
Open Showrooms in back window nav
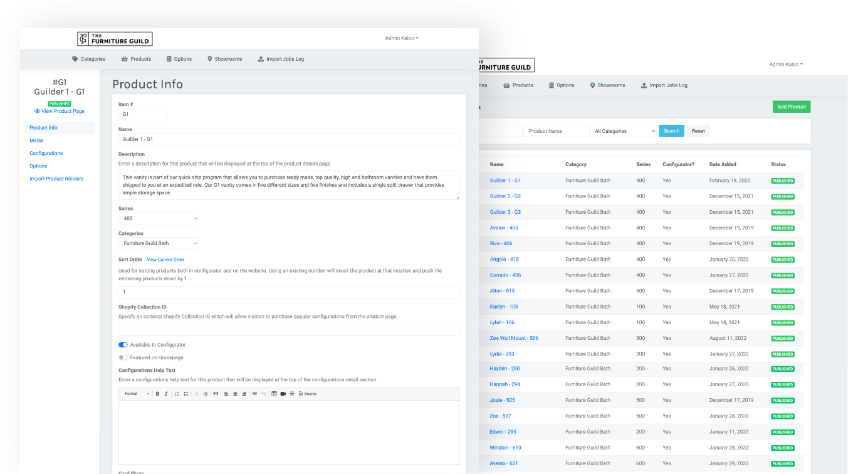[607, 85]
